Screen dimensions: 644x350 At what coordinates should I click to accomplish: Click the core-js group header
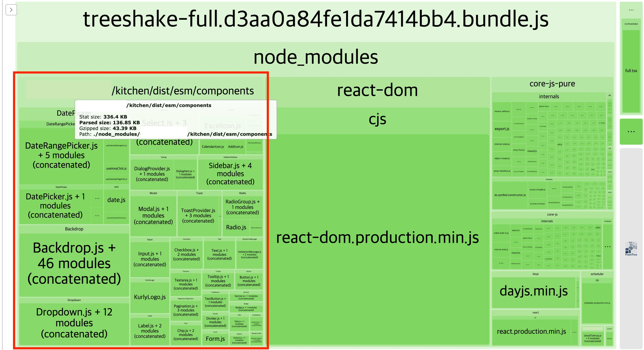552,215
